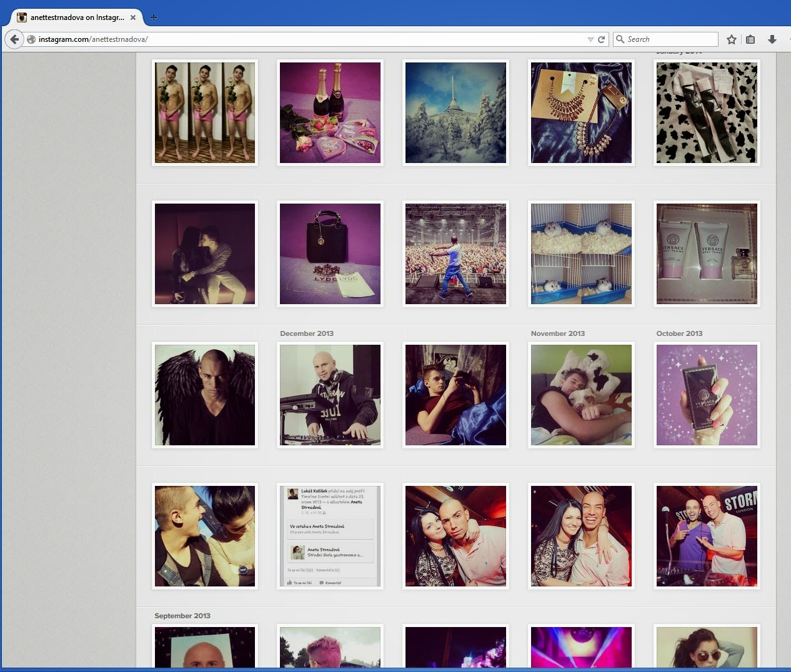Open the boy lying on bed photo
791x672 pixels.
455,395
